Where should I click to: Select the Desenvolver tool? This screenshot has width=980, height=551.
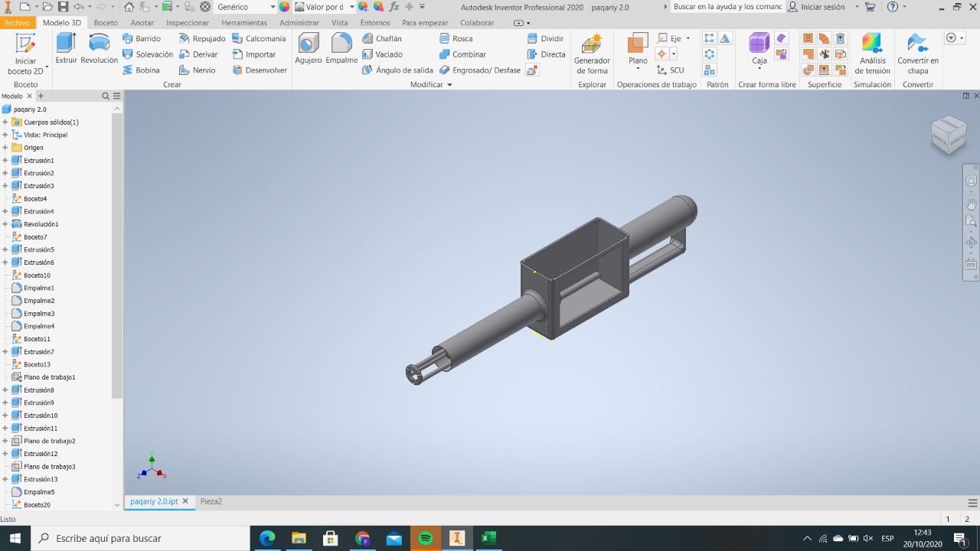[x=260, y=70]
